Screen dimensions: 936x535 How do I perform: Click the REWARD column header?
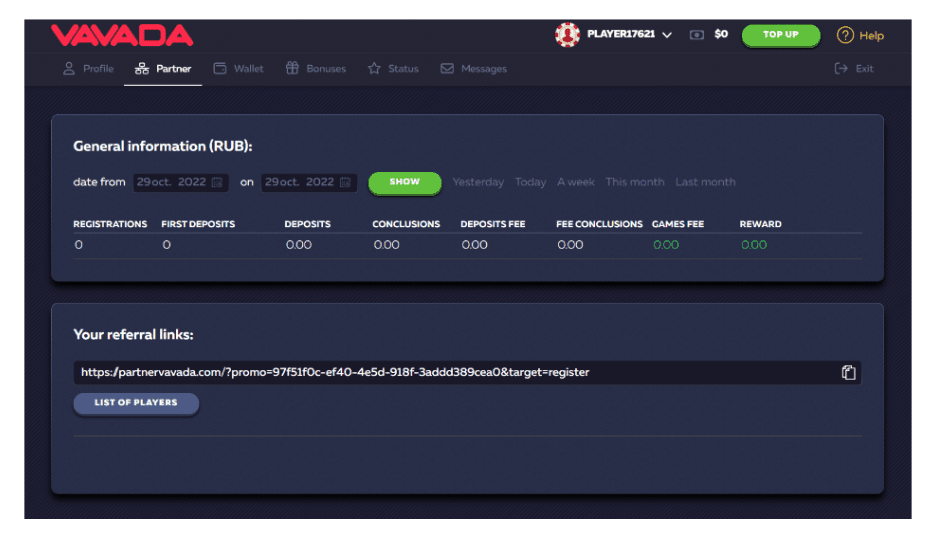pos(760,224)
